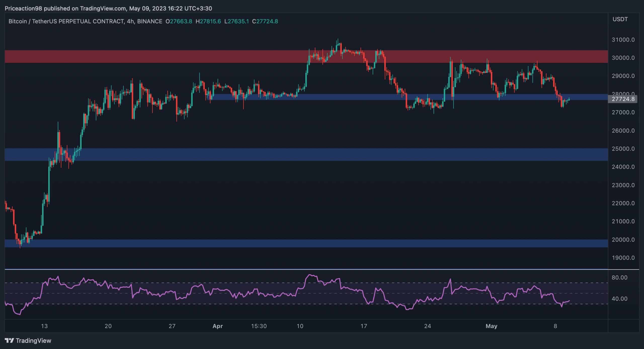Click the date label 10
The image size is (644, 349).
tap(300, 326)
